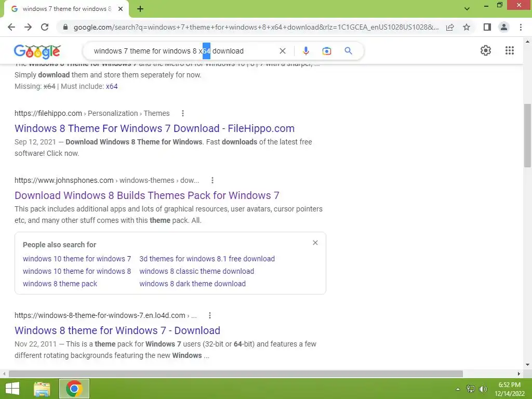Open Windows 8 theme for Windows 7 - Download link
Image resolution: width=532 pixels, height=399 pixels.
117,330
